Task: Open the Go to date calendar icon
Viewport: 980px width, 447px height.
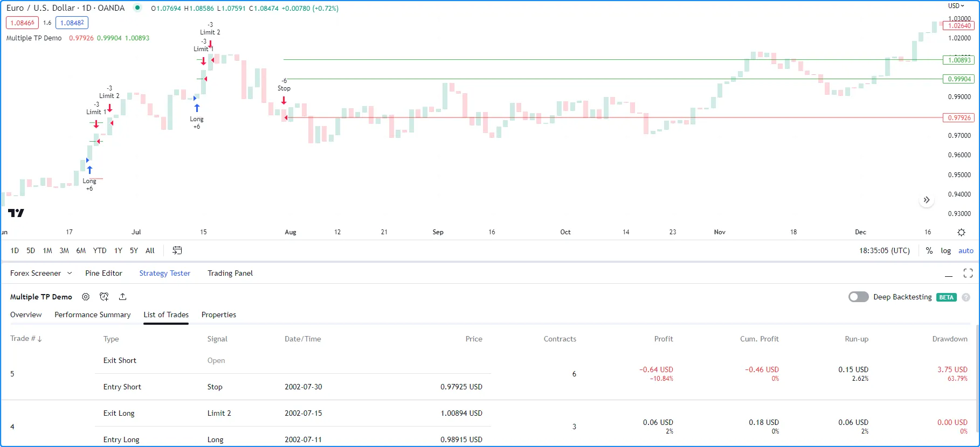Action: click(x=177, y=250)
